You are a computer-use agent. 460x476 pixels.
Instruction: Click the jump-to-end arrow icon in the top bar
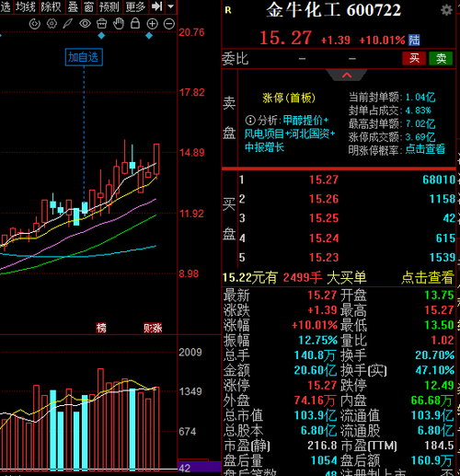tap(157, 6)
